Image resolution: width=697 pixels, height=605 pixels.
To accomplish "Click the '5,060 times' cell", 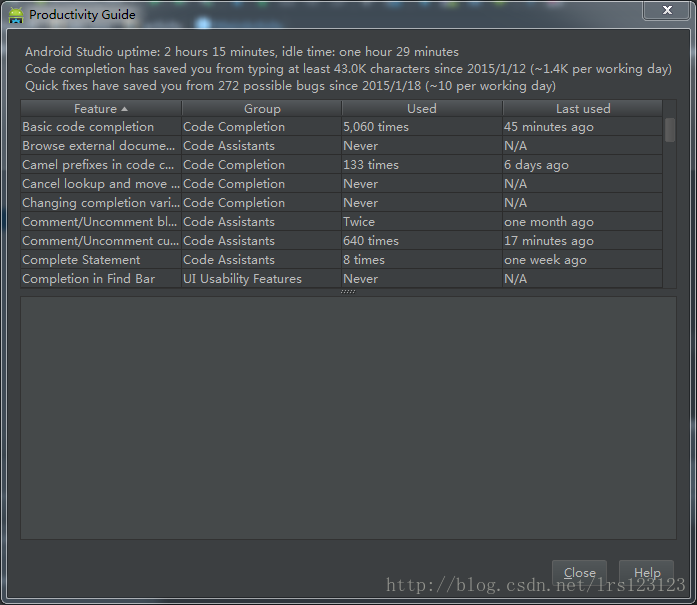I will pos(422,127).
